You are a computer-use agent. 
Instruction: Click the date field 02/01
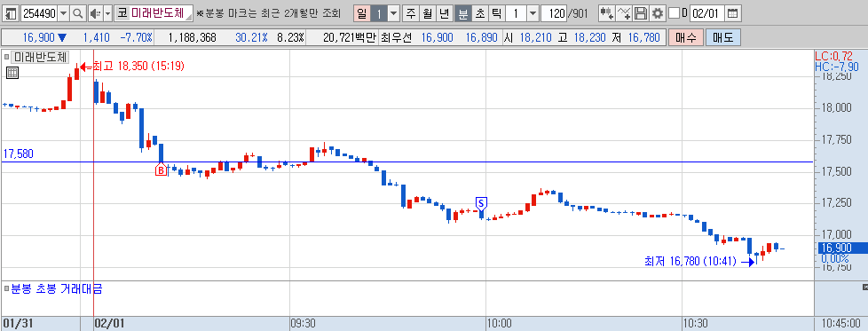pos(706,12)
